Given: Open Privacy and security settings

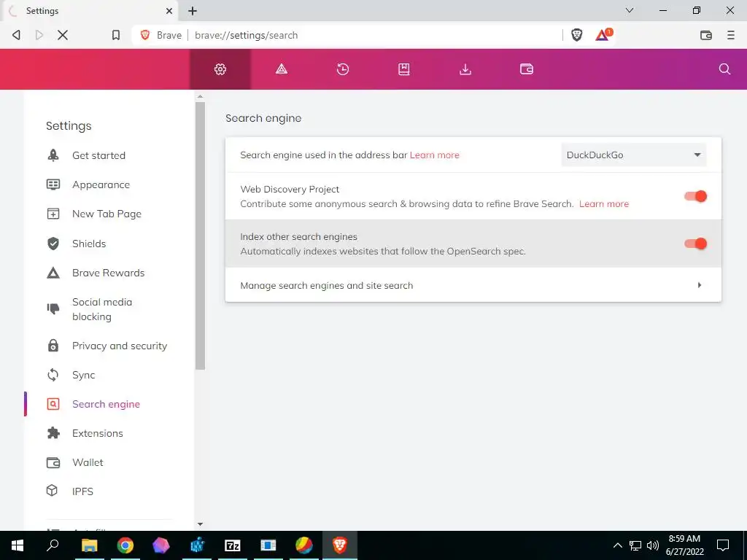Looking at the screenshot, I should [x=120, y=346].
